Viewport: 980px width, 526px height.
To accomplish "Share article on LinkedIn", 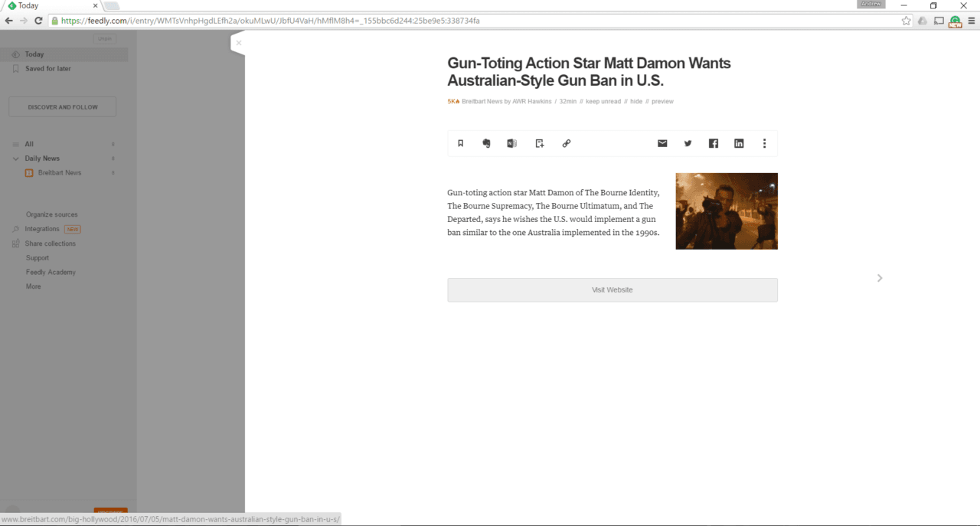I will (x=739, y=143).
